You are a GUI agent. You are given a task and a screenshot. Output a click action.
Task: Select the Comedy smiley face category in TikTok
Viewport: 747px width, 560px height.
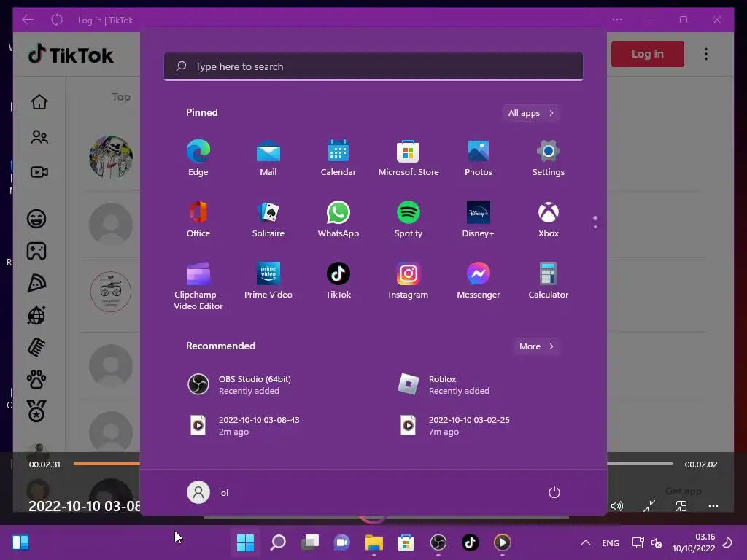pos(36,219)
